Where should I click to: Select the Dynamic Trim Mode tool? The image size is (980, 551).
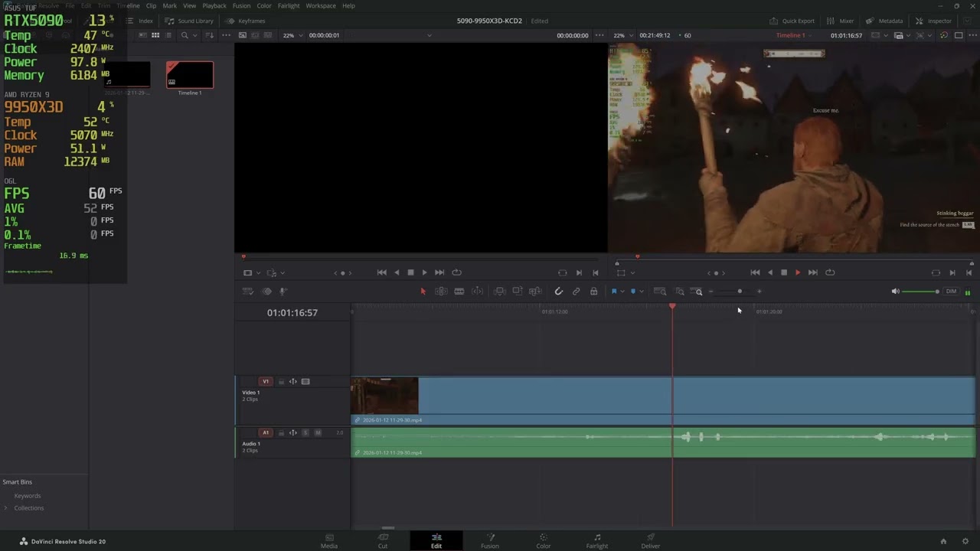477,292
